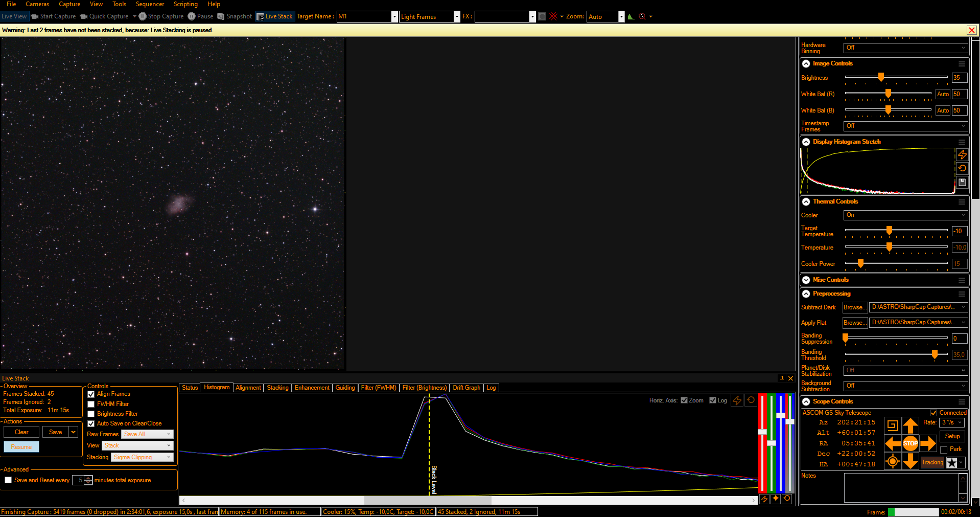This screenshot has width=980, height=517.
Task: Slew the telescope upward with up arrow
Action: [910, 425]
